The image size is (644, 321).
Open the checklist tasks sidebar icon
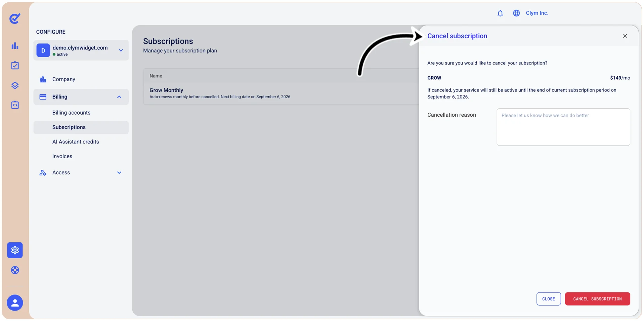point(15,65)
